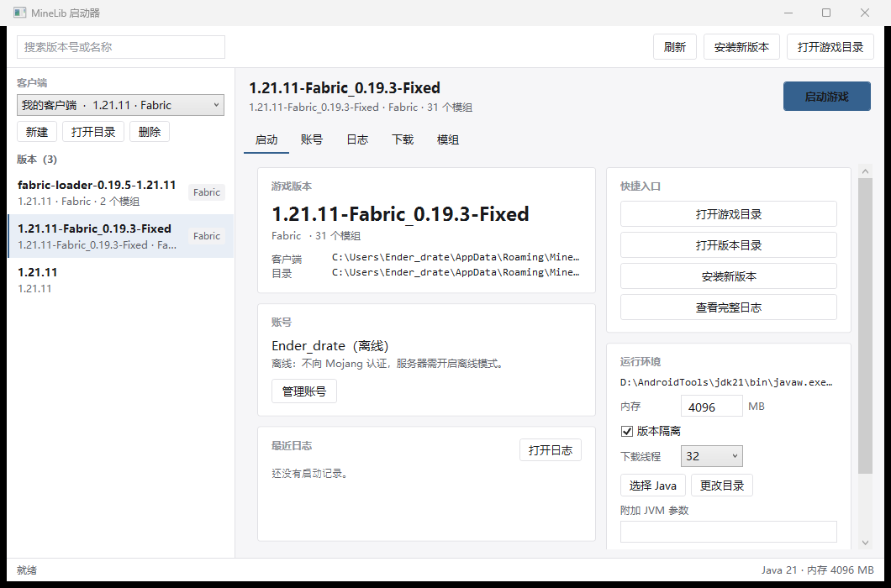This screenshot has width=891, height=588.
Task: Open the 日志 tab
Action: pyautogui.click(x=357, y=139)
